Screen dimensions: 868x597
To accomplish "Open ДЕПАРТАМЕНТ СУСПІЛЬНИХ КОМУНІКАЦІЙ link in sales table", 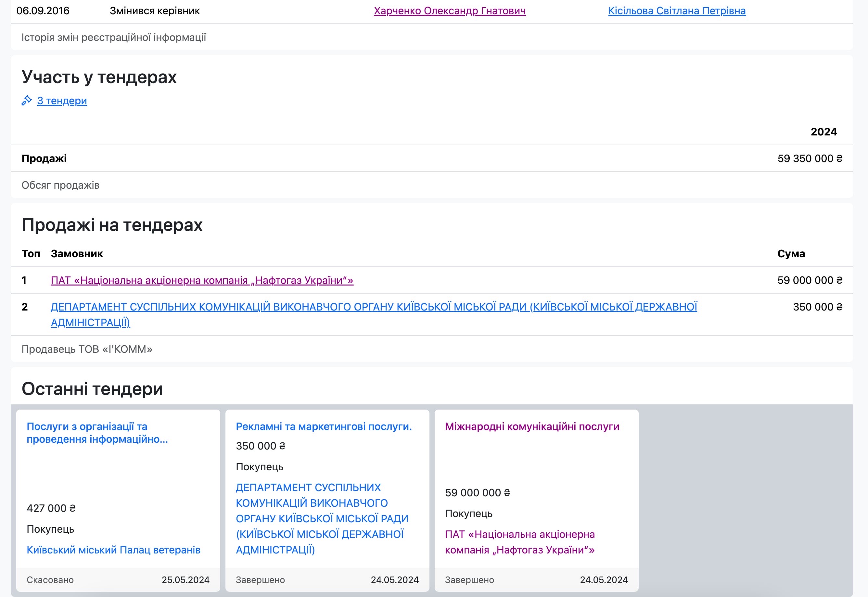I will (374, 315).
